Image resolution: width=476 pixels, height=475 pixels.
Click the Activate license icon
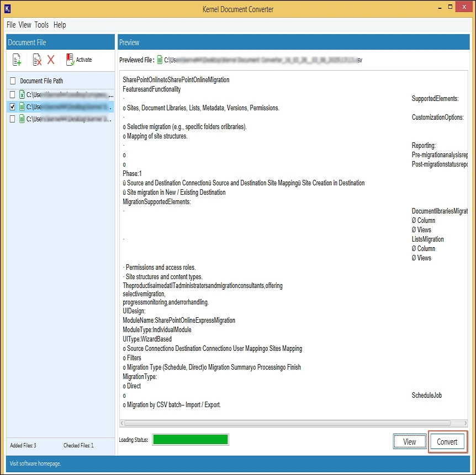(70, 60)
